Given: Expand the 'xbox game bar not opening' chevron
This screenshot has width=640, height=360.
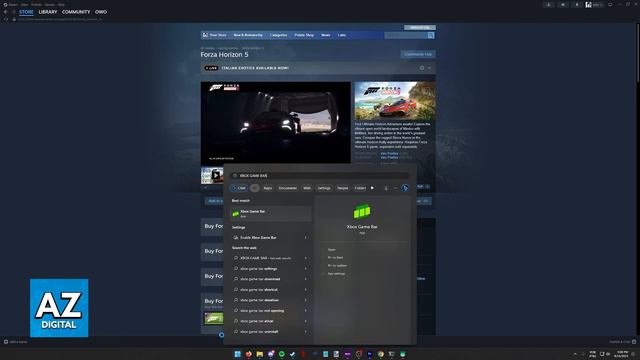Looking at the screenshot, I should click(305, 311).
